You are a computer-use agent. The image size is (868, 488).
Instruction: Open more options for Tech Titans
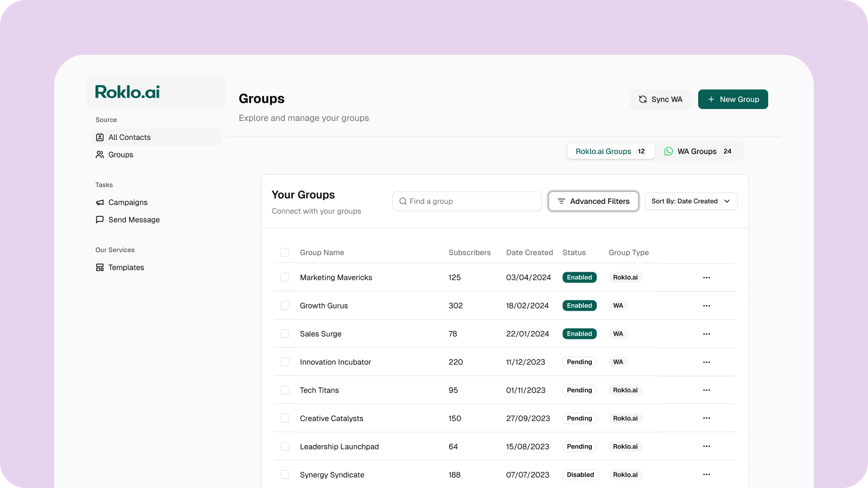pos(706,390)
